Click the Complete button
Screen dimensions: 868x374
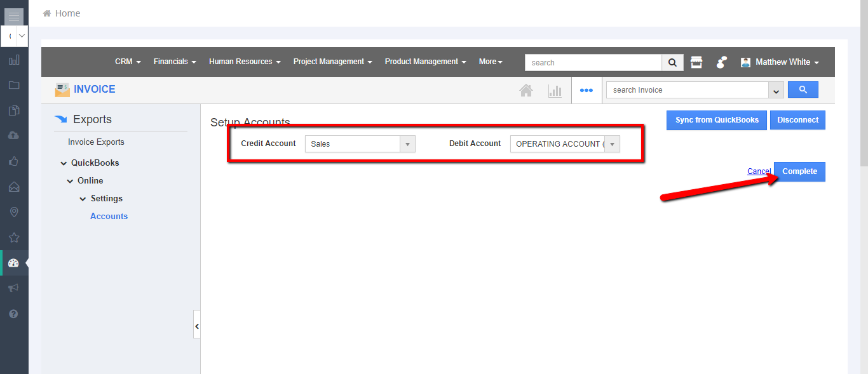799,171
